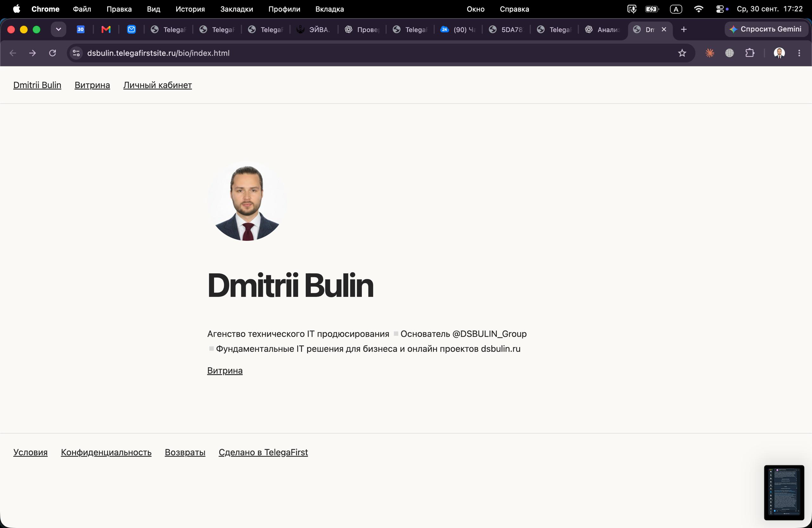Click Dmitrii Bulin header link

[x=37, y=85]
